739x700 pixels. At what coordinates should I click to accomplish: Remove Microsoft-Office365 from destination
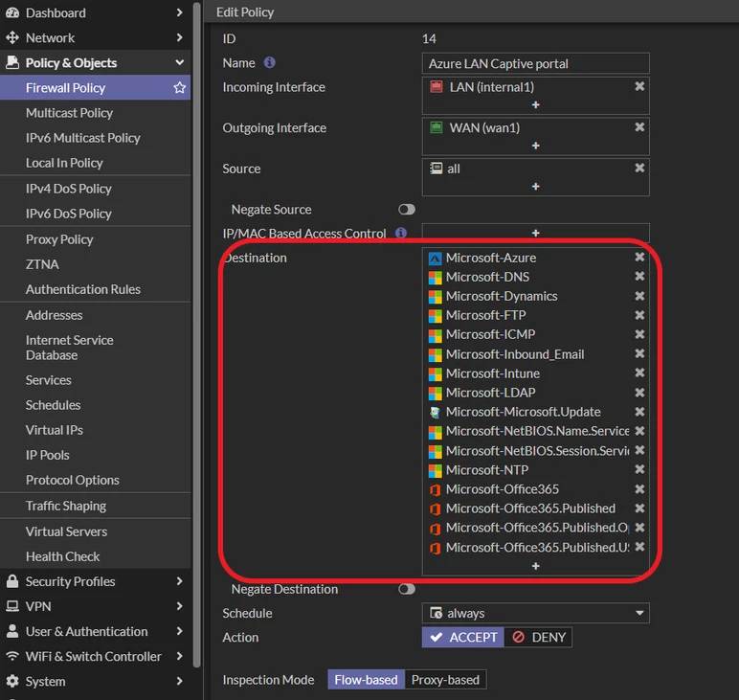pos(639,489)
